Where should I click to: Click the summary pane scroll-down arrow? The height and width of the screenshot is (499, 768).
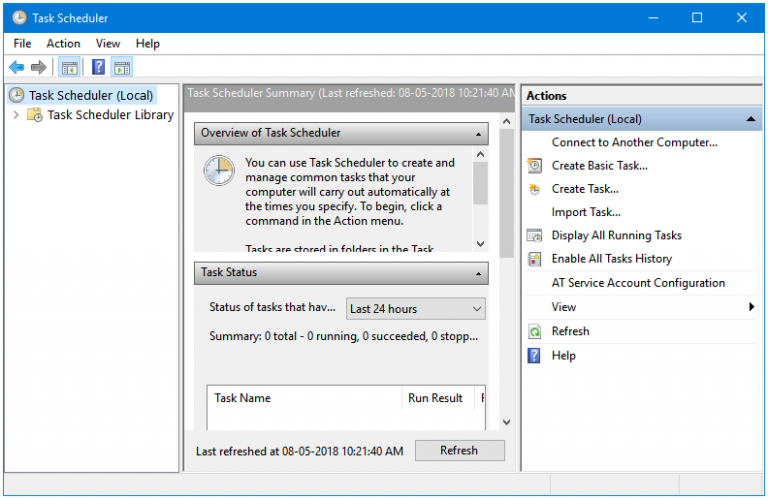tap(506, 422)
